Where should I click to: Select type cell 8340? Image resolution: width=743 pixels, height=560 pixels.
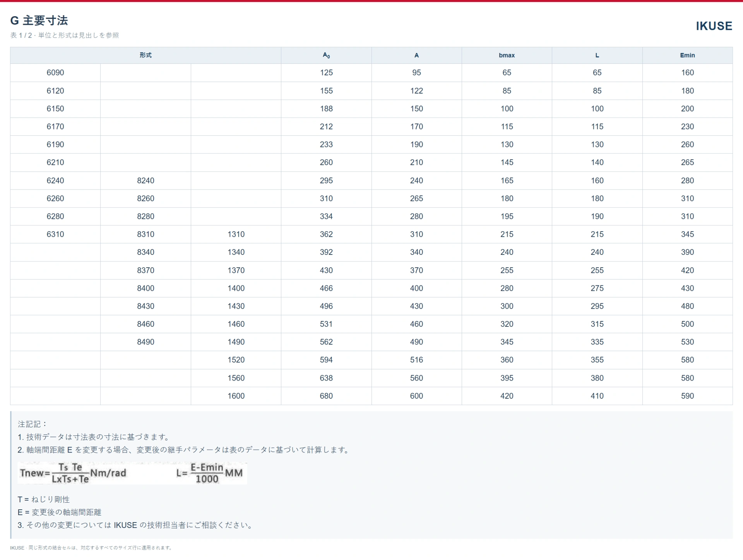146,252
